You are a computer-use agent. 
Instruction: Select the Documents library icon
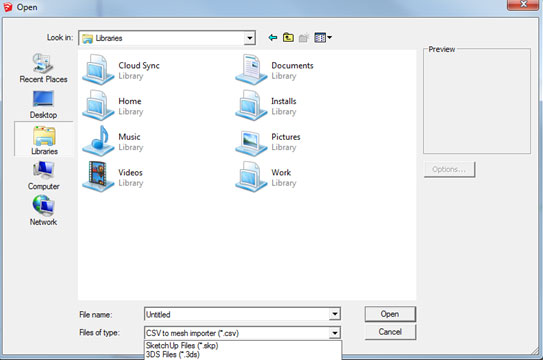click(251, 69)
